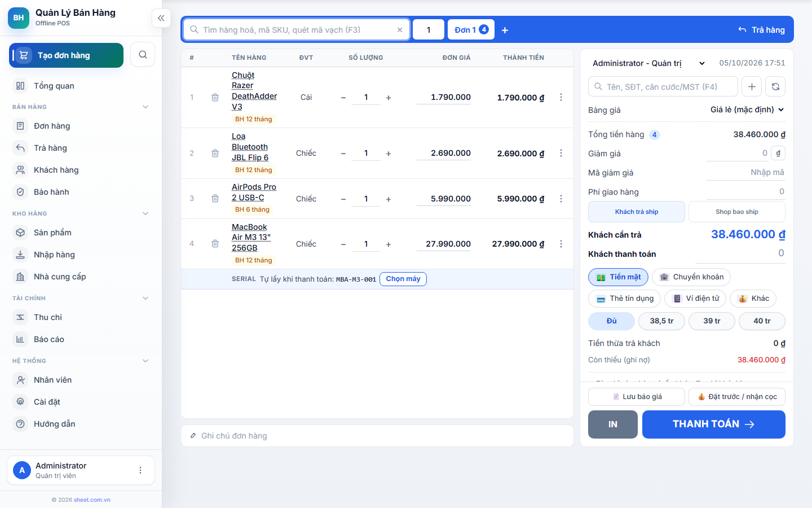Collapse the HỆ THỐNG sidebar section
Viewport: 812px width, 508px height.
click(145, 361)
